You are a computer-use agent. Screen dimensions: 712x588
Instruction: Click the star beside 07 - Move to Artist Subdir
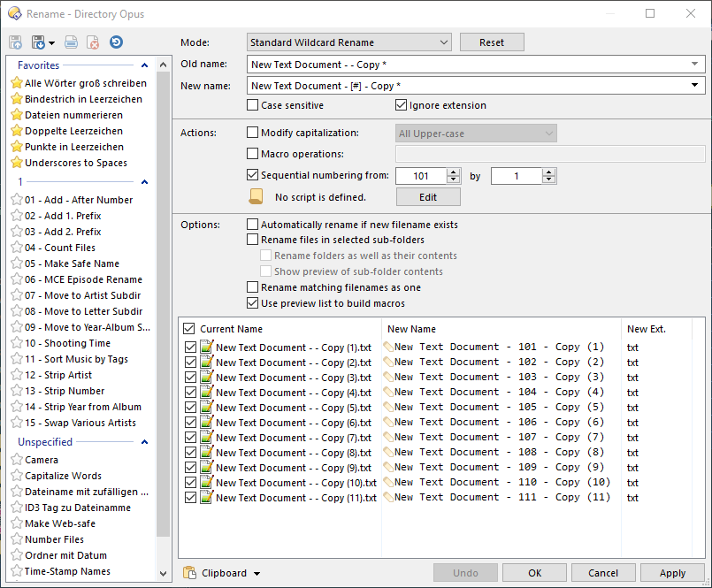pyautogui.click(x=17, y=295)
